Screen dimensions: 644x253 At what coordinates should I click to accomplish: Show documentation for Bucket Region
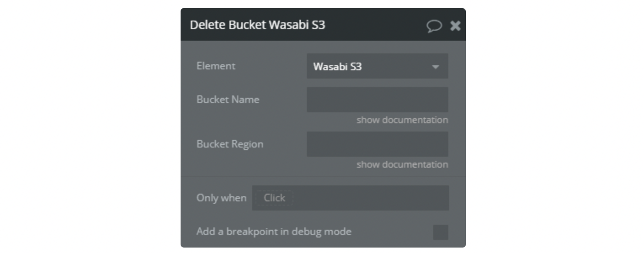[402, 165]
